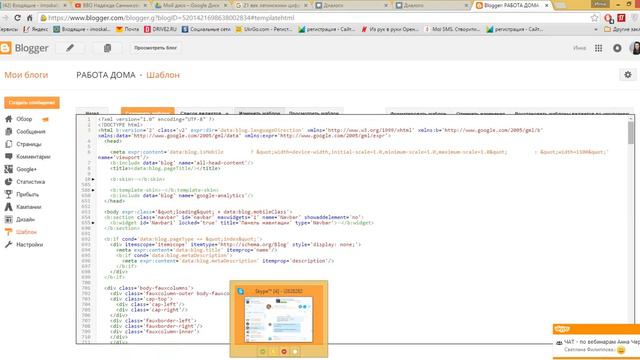This screenshot has height=360, width=640.
Task: Open the Мои блоги link
Action: 26,75
